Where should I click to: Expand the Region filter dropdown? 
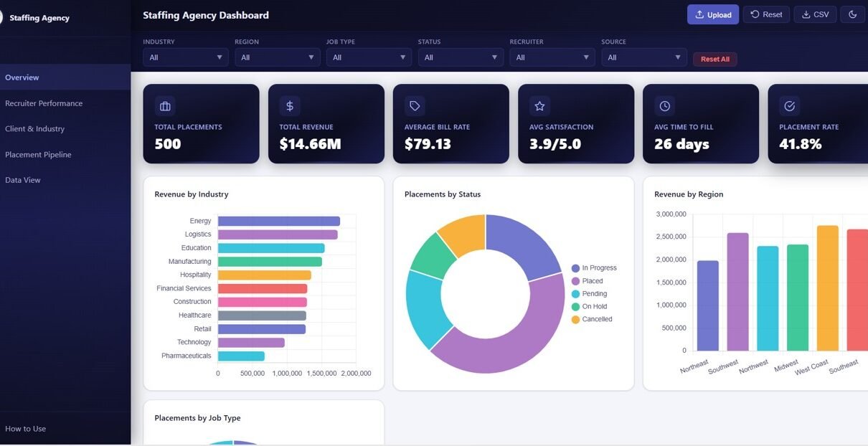pyautogui.click(x=278, y=57)
